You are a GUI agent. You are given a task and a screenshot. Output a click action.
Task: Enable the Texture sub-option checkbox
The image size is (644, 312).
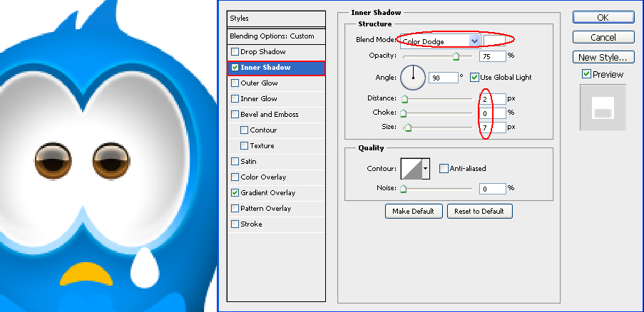point(244,145)
